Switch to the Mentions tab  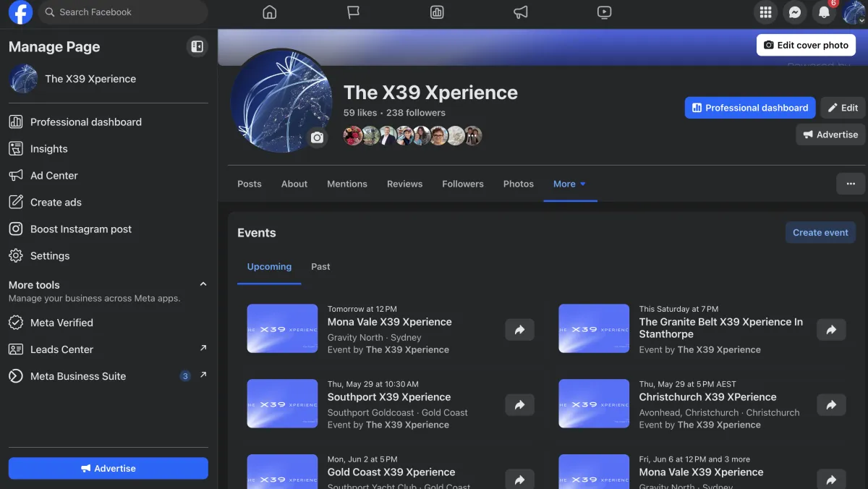(347, 184)
